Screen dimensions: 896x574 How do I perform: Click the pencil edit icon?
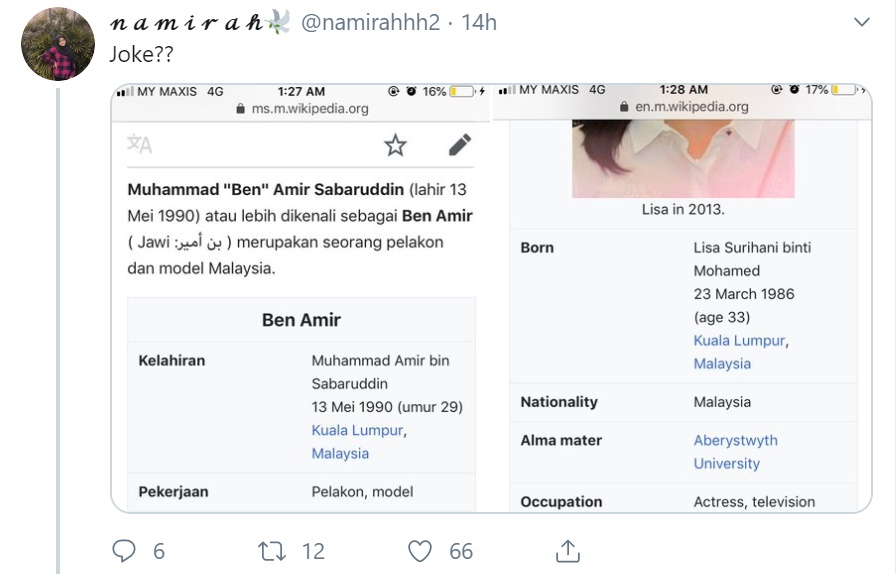click(x=460, y=145)
